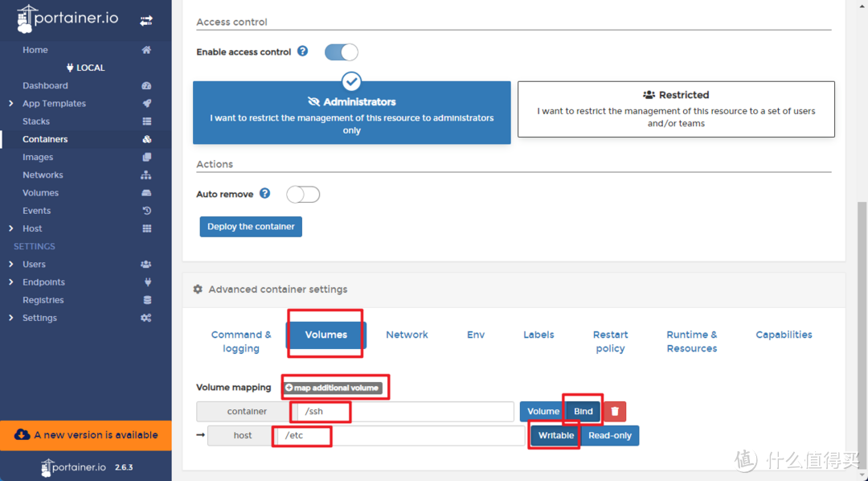Open the Env tab
Viewport: 868px width, 481px height.
tap(476, 335)
